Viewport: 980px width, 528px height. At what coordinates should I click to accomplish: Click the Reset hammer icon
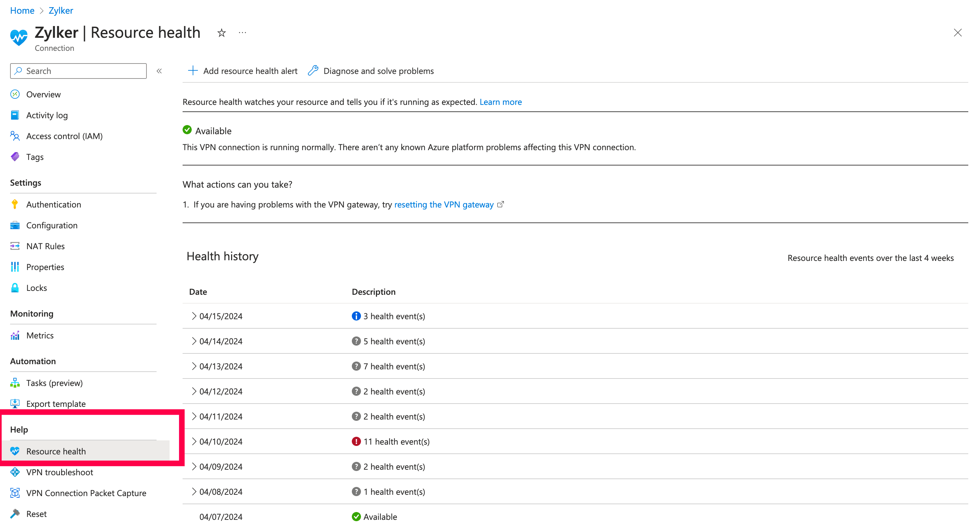point(15,514)
